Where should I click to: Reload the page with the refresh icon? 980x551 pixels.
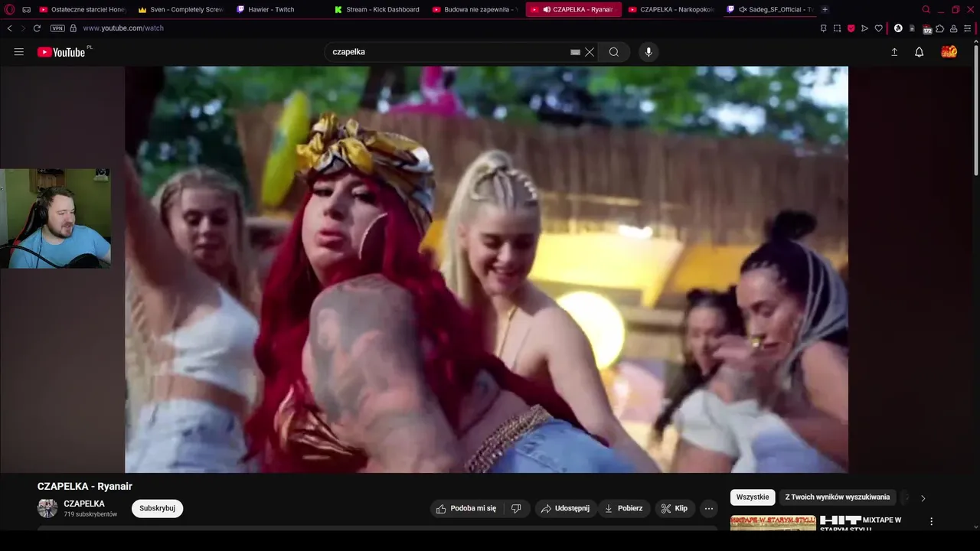[37, 28]
